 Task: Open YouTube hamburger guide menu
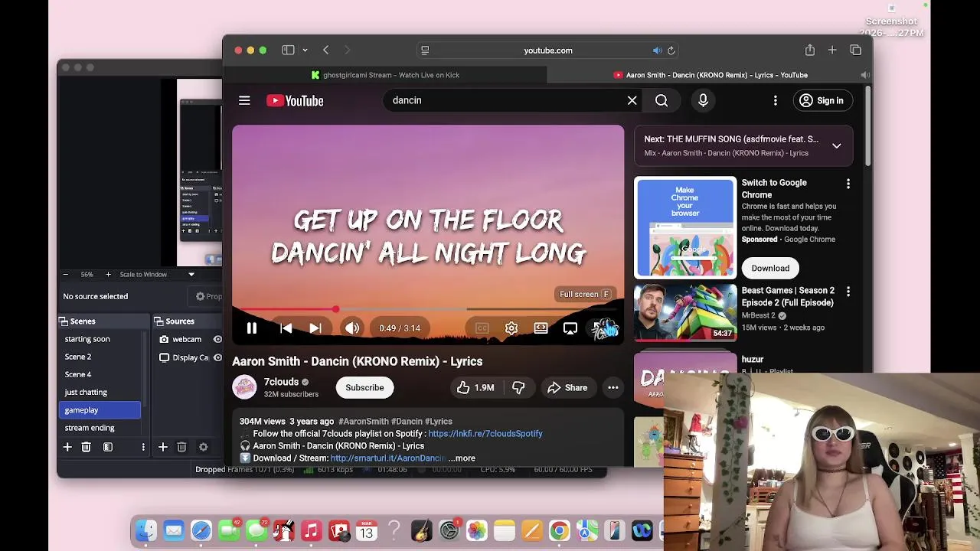pos(244,100)
